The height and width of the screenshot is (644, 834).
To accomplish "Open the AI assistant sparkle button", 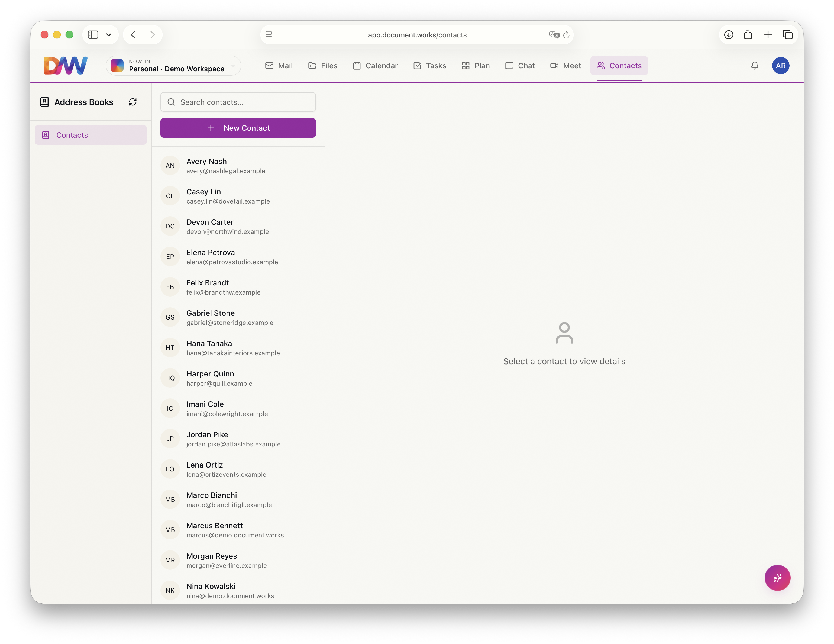I will point(777,578).
